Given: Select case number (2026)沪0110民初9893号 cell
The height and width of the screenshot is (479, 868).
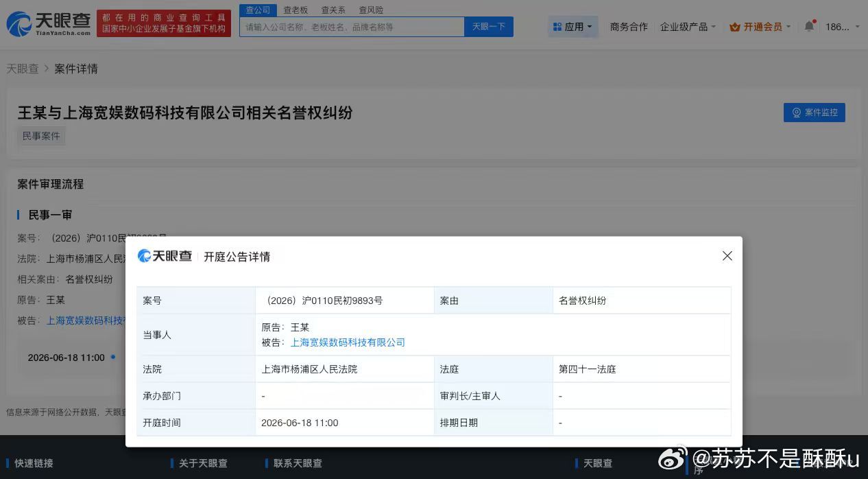Looking at the screenshot, I should coord(344,301).
